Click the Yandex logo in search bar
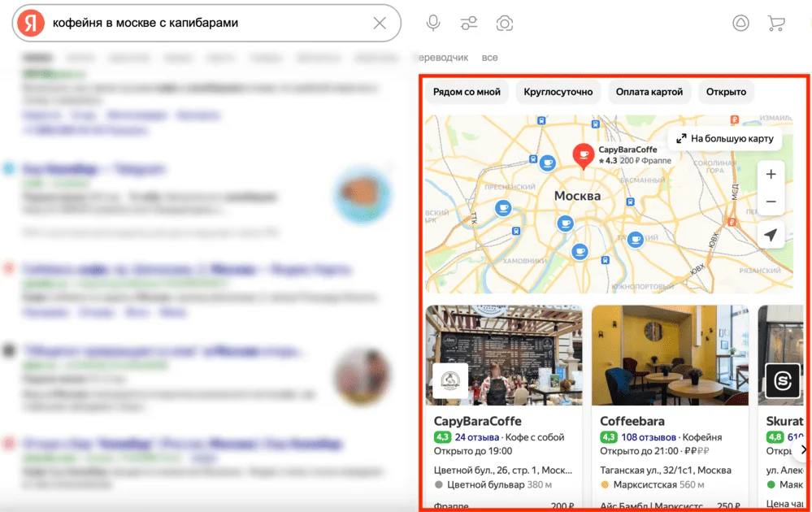Screen dimensions: 812x512 31,24
